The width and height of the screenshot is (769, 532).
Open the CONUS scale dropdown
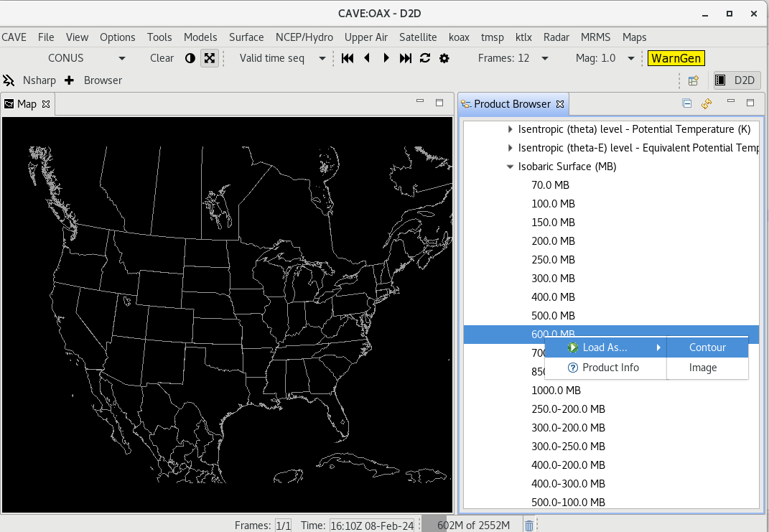coord(121,58)
